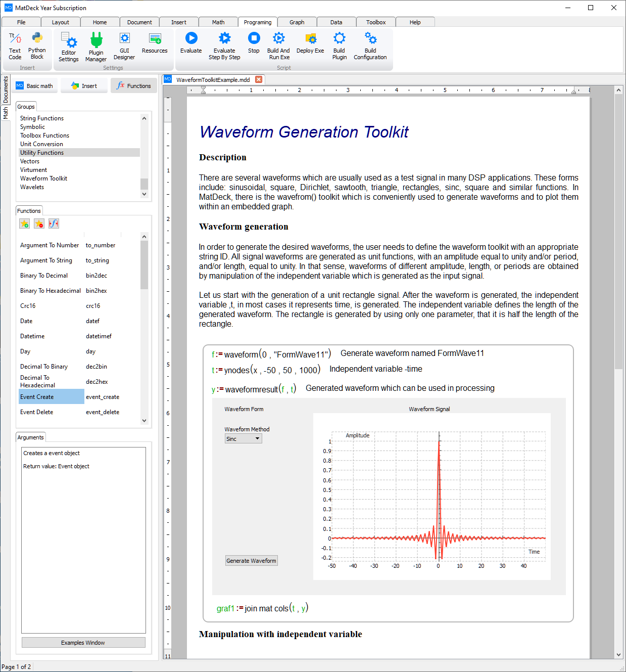626x672 pixels.
Task: Open the Toolbox ribbon tab
Action: point(376,22)
